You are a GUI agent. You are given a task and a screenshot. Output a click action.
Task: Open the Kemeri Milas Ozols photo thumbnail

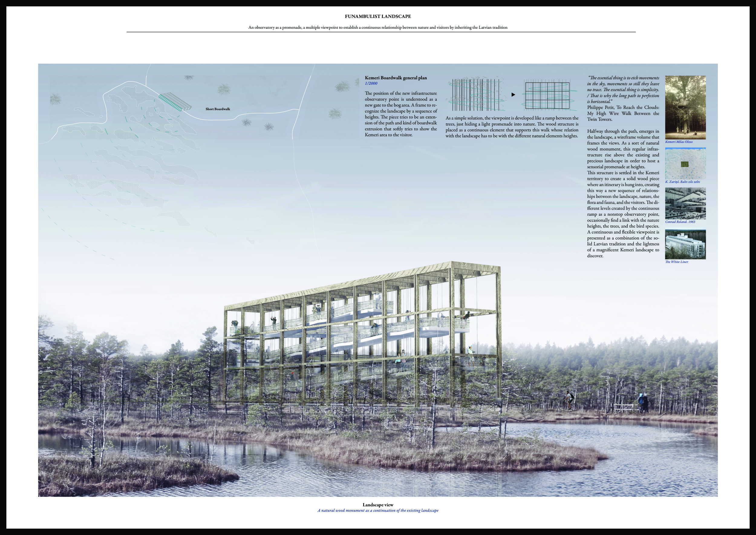click(685, 107)
